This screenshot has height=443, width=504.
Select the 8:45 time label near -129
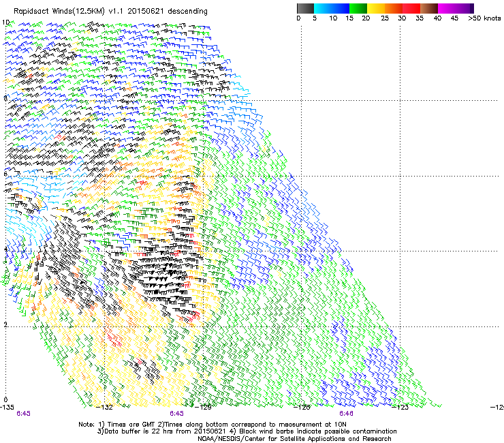[x=177, y=414]
